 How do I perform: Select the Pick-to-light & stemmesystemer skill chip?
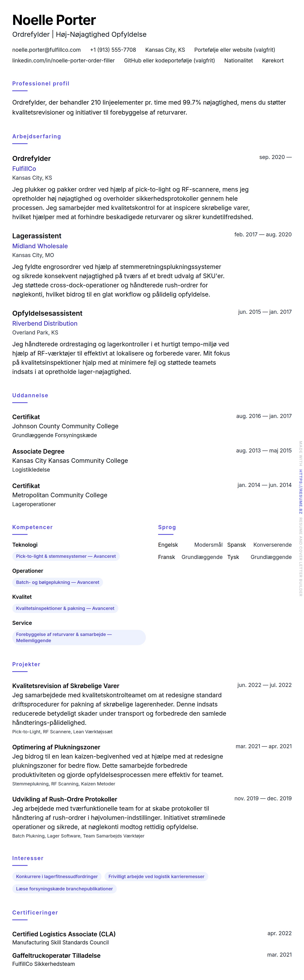tap(66, 556)
